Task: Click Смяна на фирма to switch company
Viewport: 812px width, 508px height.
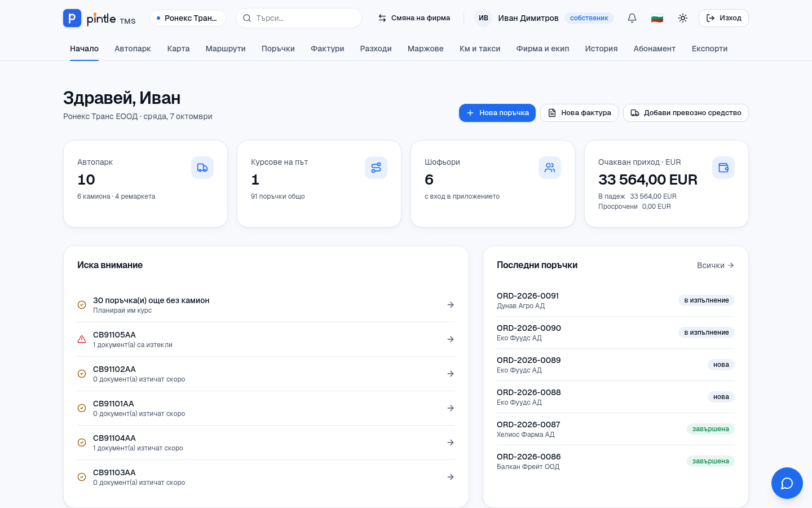Action: pos(414,18)
